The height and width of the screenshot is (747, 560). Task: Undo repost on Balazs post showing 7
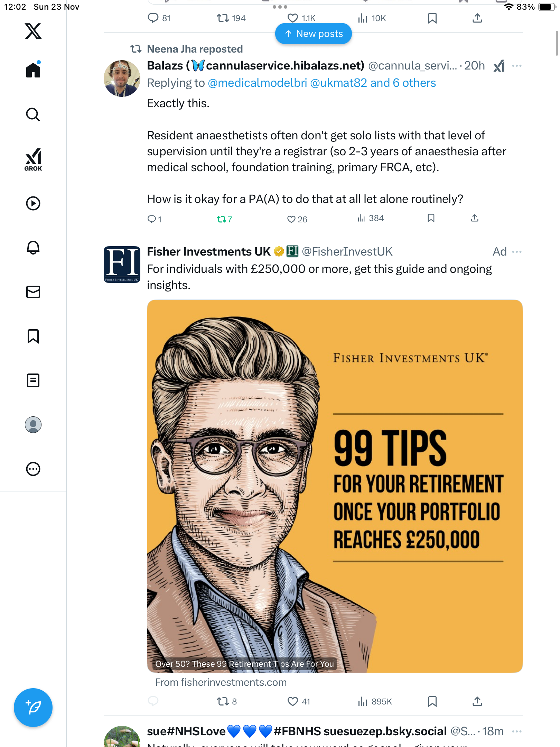click(x=224, y=219)
